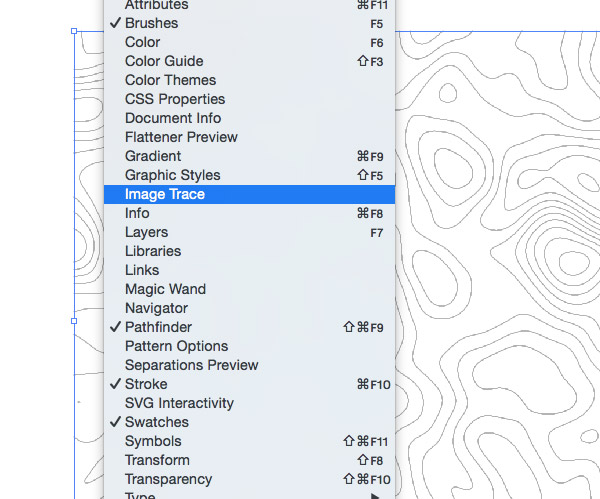Open the Transparency panel

click(168, 479)
